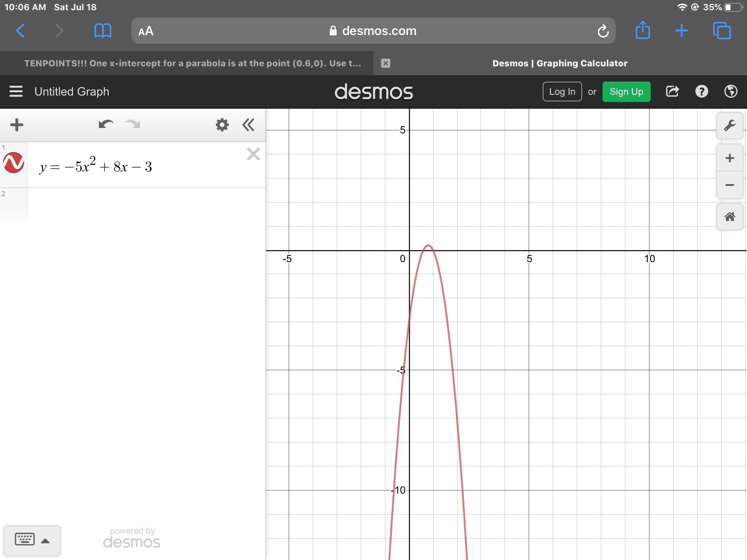
Task: Open the hamburger graph menu
Action: click(x=16, y=92)
